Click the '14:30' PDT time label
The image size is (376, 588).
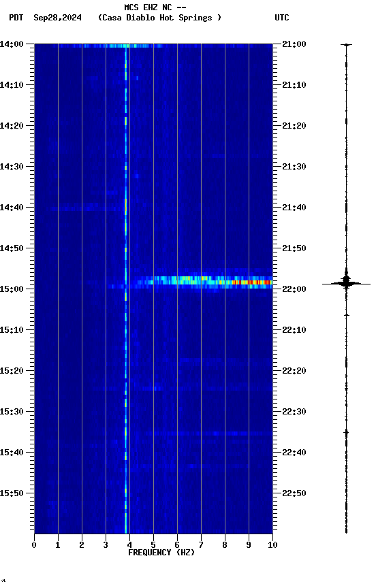(12, 167)
